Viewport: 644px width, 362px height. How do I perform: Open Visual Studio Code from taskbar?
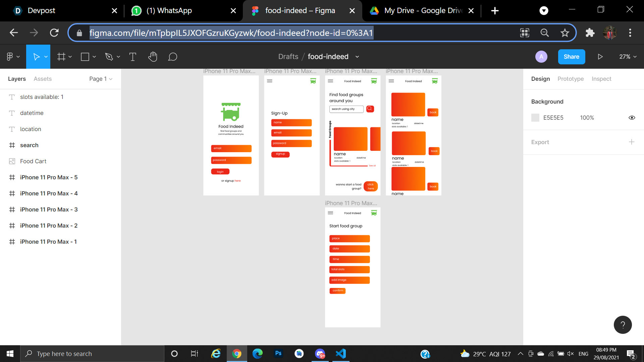pos(340,354)
